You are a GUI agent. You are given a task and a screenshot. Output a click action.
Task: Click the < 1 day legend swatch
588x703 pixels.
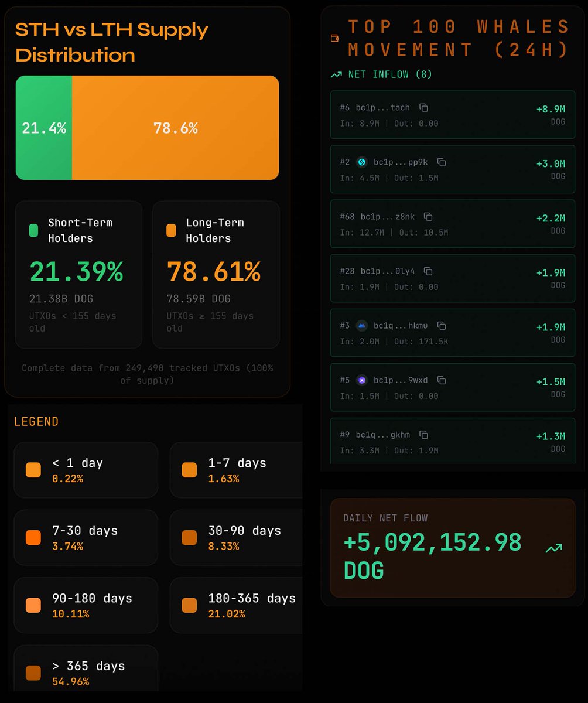point(33,470)
